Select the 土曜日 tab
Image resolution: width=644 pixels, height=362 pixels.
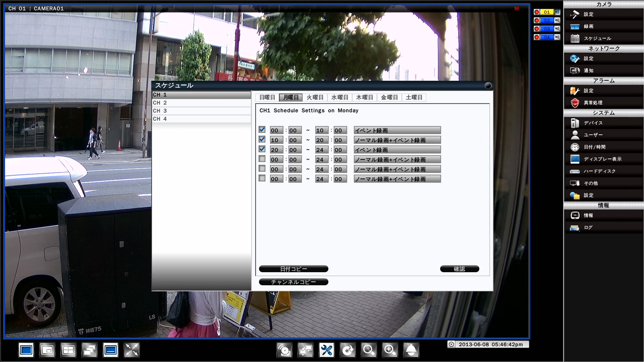pyautogui.click(x=414, y=98)
